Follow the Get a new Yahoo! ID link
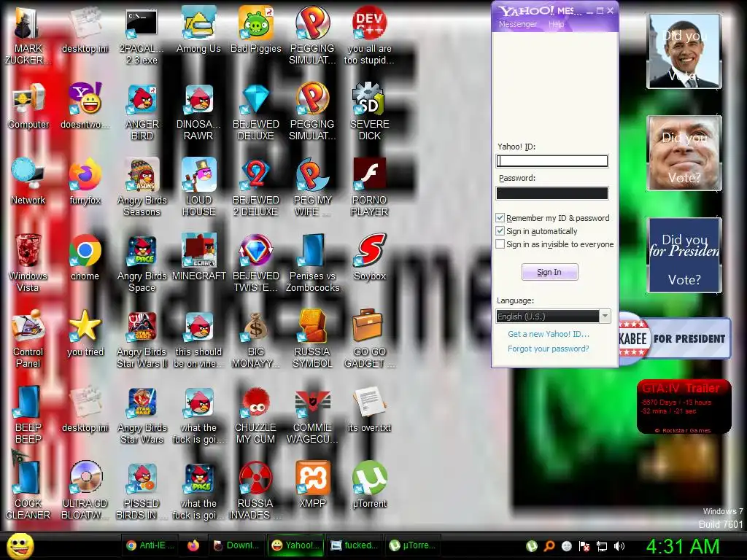The height and width of the screenshot is (560, 747). click(x=549, y=334)
